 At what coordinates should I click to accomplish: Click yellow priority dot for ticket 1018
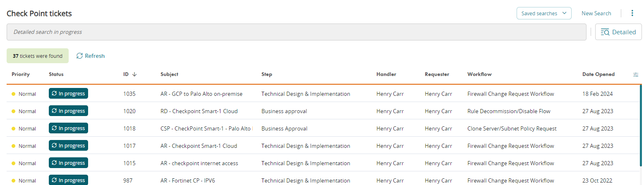click(x=13, y=128)
